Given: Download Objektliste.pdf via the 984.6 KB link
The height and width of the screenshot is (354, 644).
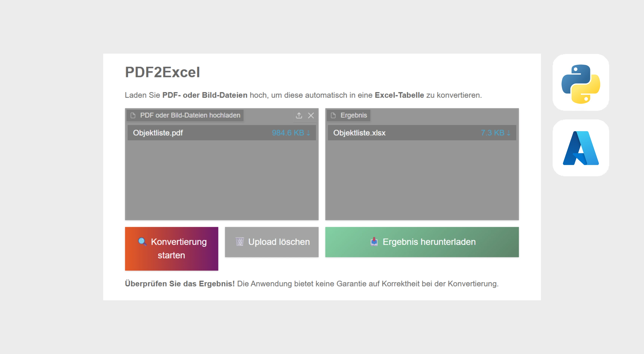Looking at the screenshot, I should 291,133.
